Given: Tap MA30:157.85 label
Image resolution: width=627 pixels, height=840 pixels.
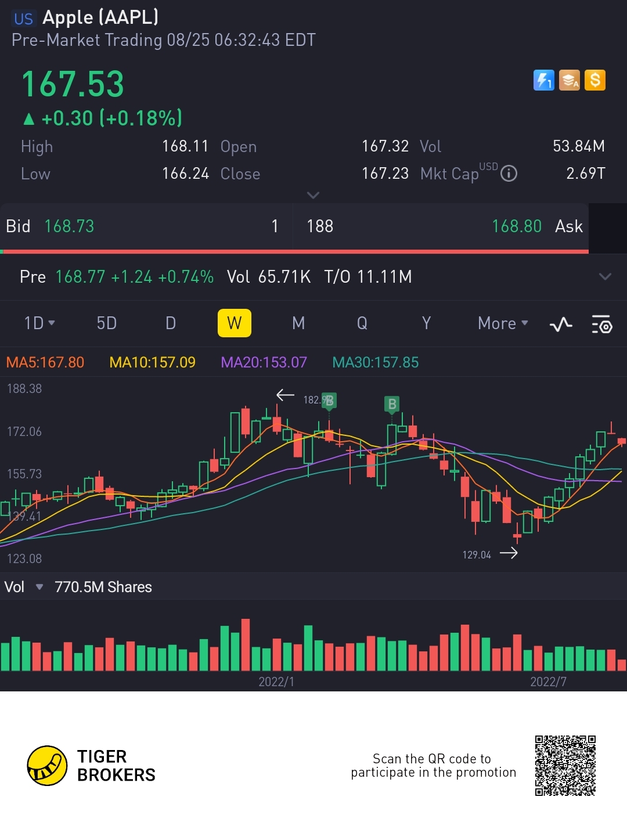Looking at the screenshot, I should [x=376, y=362].
